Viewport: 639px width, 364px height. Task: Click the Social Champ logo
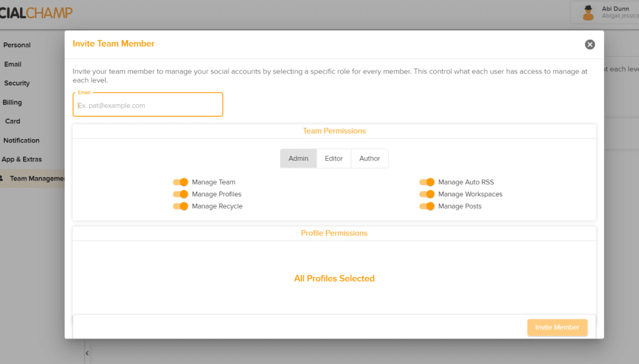click(36, 12)
